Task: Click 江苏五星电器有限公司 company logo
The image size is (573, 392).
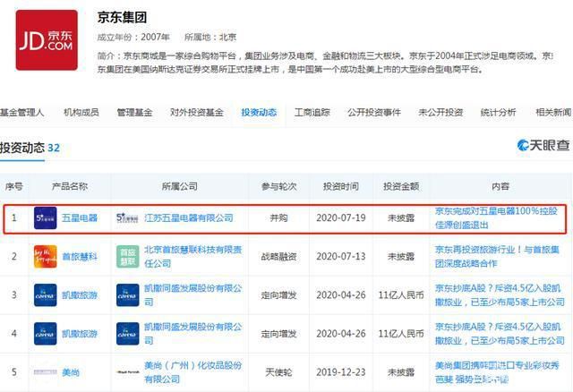Action: coord(127,218)
